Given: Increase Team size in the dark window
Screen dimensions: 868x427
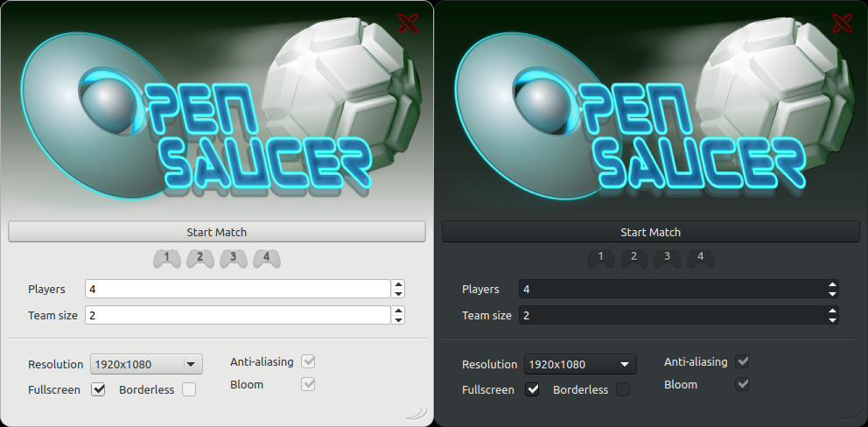Looking at the screenshot, I should coord(832,310).
